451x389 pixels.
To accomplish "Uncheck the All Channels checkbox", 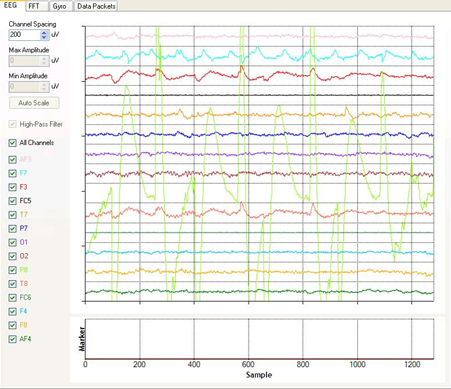I will pyautogui.click(x=12, y=143).
